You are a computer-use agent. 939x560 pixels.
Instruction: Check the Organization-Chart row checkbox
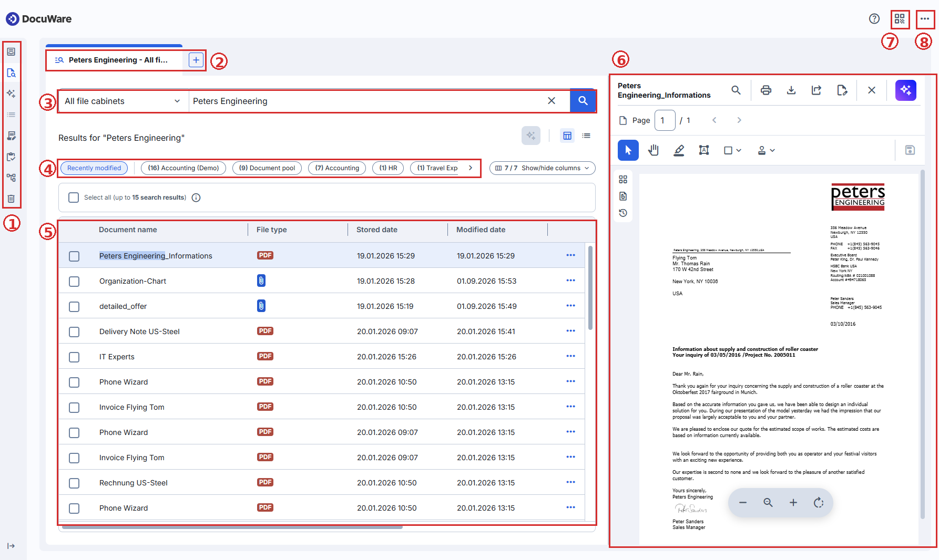(74, 281)
